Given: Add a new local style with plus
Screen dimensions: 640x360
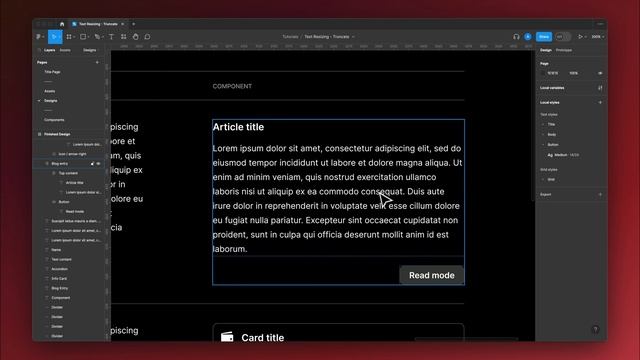Looking at the screenshot, I should [x=600, y=102].
